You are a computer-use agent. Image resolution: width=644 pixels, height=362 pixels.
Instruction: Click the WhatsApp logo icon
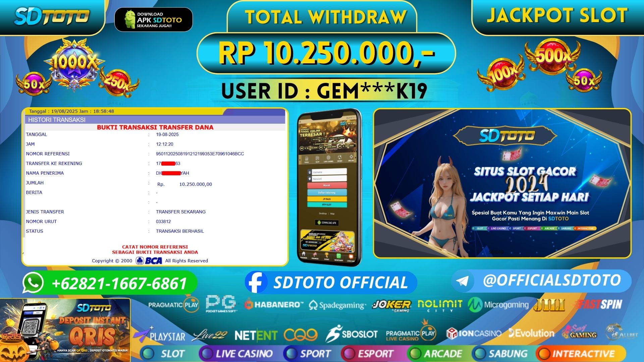33,283
